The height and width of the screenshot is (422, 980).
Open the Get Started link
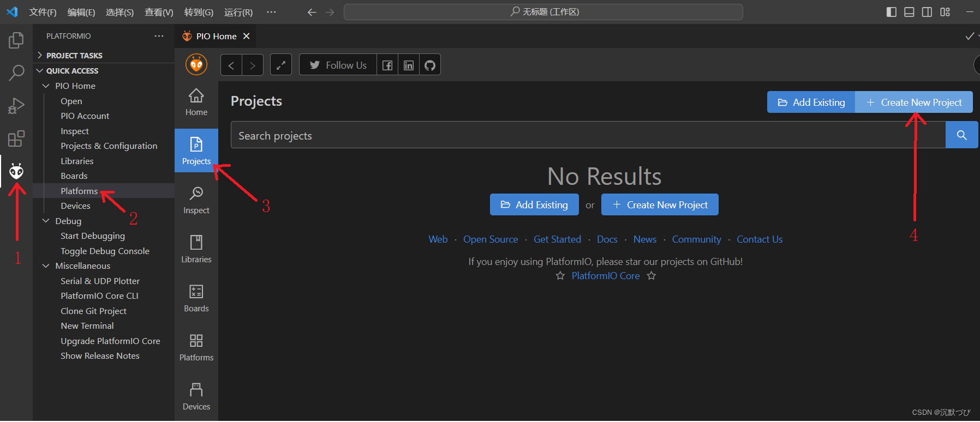point(557,239)
